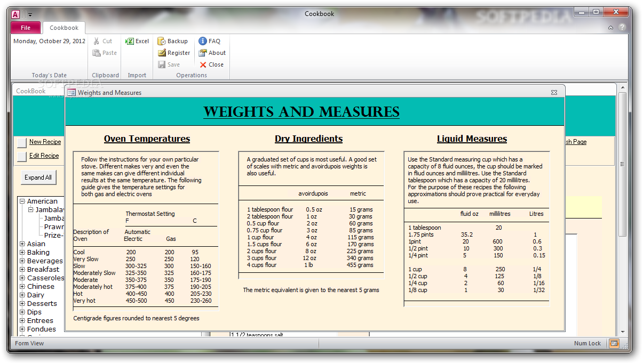Click the Form View status bar text
Screen dimensions: 643x364
[29, 344]
